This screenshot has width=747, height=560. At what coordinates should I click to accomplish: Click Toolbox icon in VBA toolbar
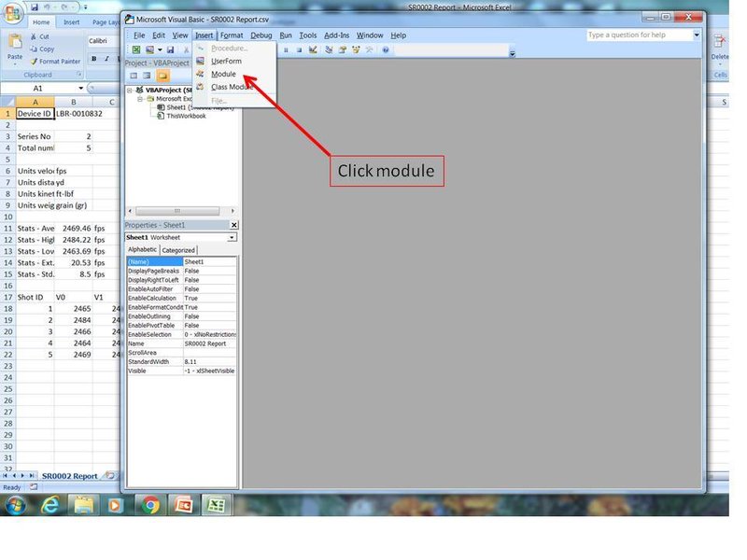(369, 49)
